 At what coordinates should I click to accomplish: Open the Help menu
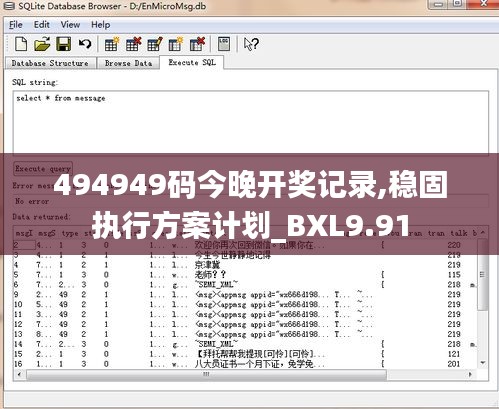[x=100, y=25]
